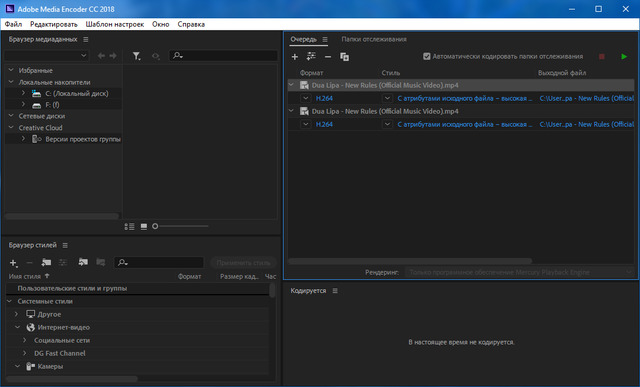Switch to the Папки отслеживания tab
Image resolution: width=640 pixels, height=387 pixels.
click(x=374, y=39)
